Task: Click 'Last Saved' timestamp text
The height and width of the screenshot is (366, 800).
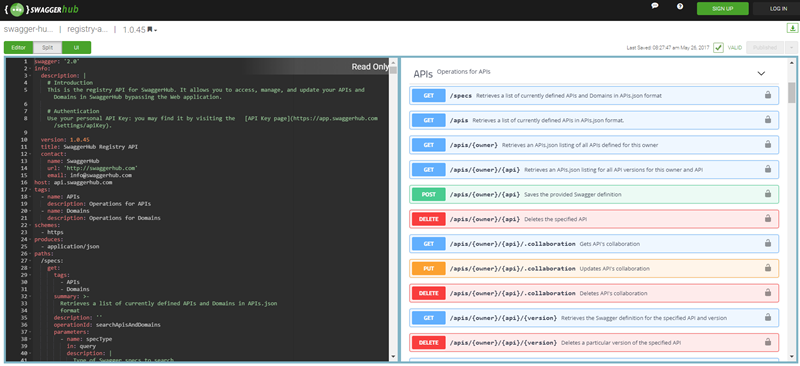Action: [668, 48]
